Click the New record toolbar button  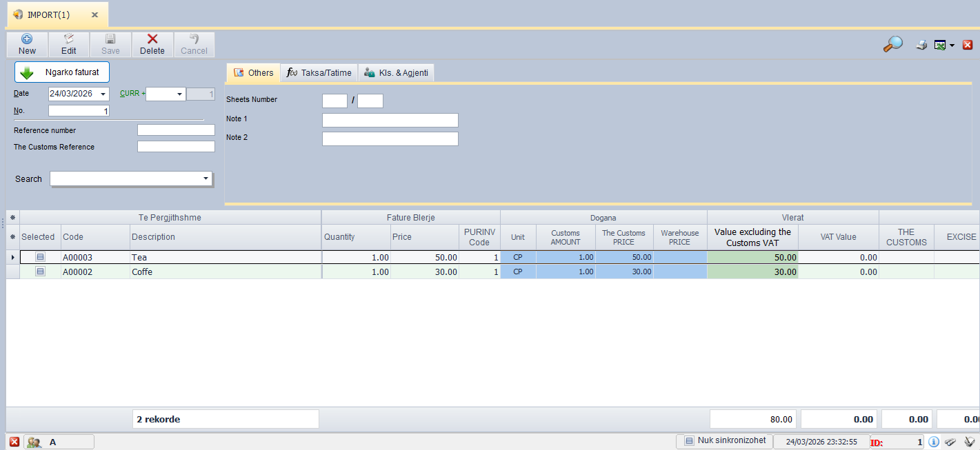pos(27,45)
